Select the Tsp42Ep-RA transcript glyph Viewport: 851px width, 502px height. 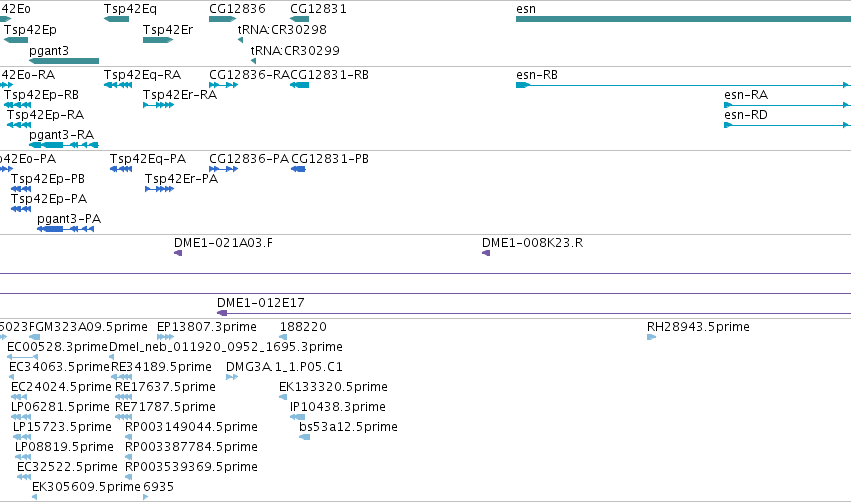coord(19,125)
